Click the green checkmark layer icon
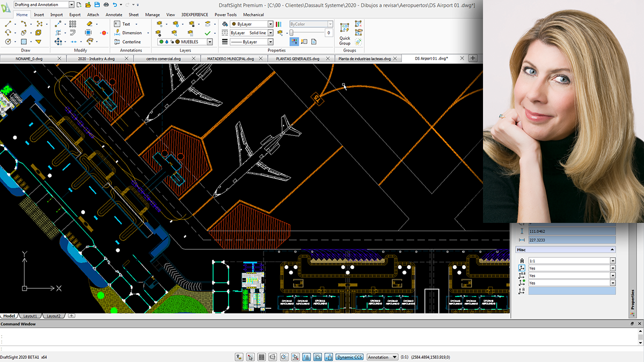 coord(207,33)
